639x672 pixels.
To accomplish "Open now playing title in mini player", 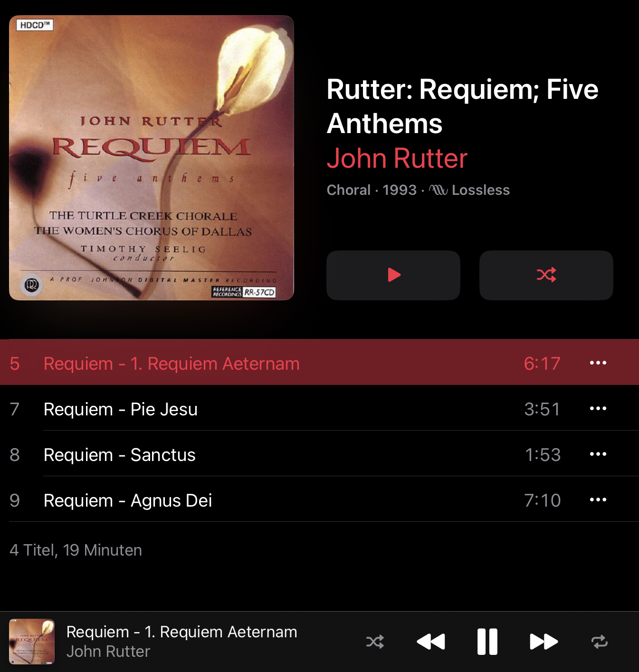I will pos(182,632).
